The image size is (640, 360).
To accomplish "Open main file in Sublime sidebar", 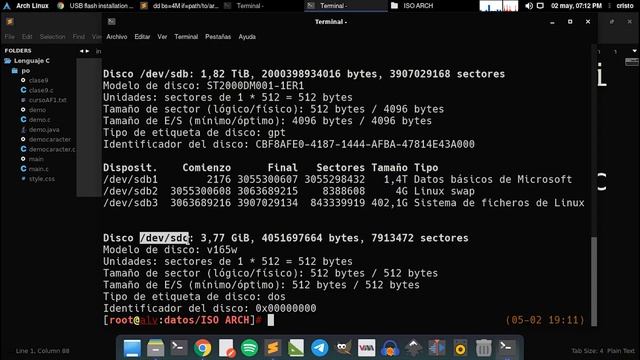I will click(x=36, y=159).
